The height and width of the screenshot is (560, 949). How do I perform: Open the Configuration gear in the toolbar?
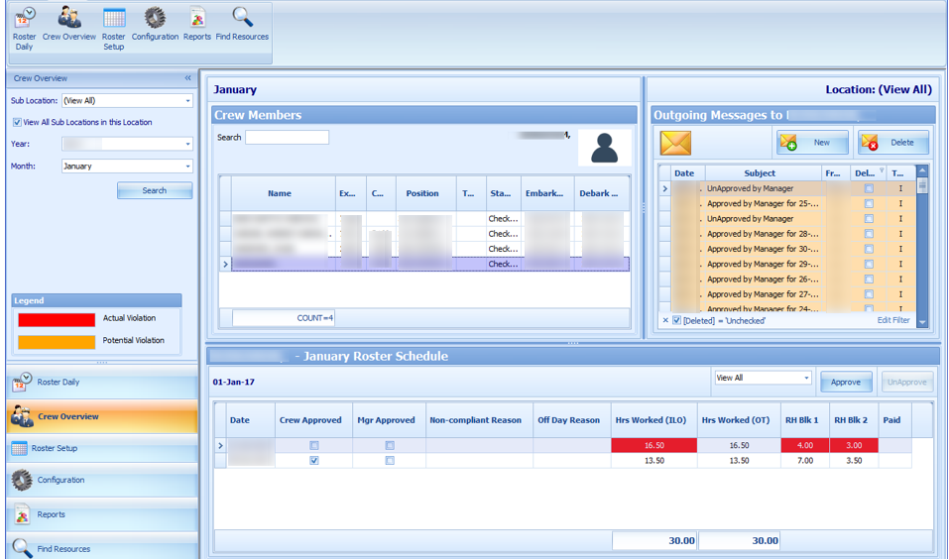[x=155, y=25]
